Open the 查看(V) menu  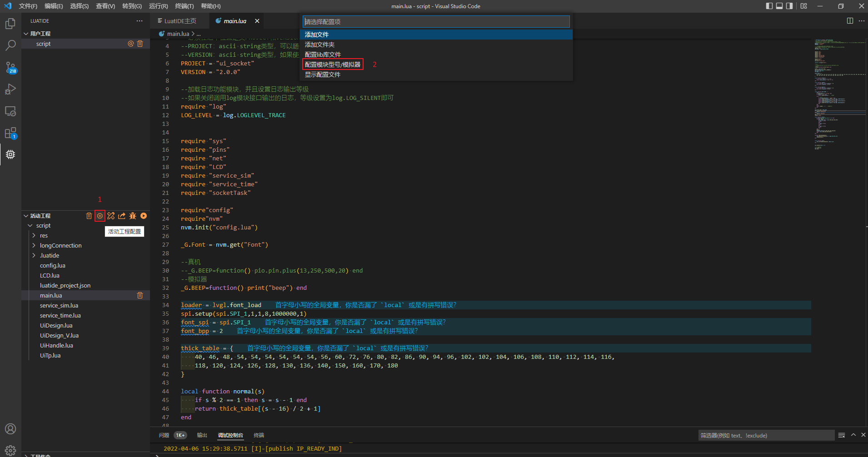[105, 6]
